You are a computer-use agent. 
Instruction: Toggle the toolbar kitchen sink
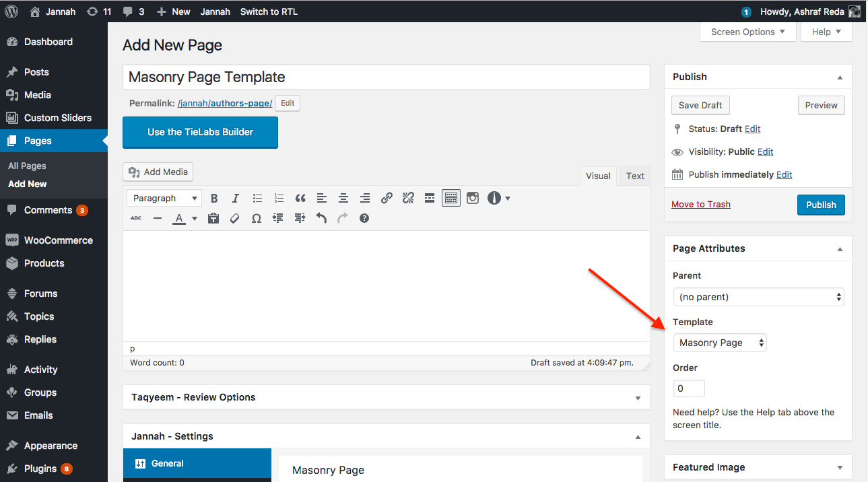tap(451, 198)
